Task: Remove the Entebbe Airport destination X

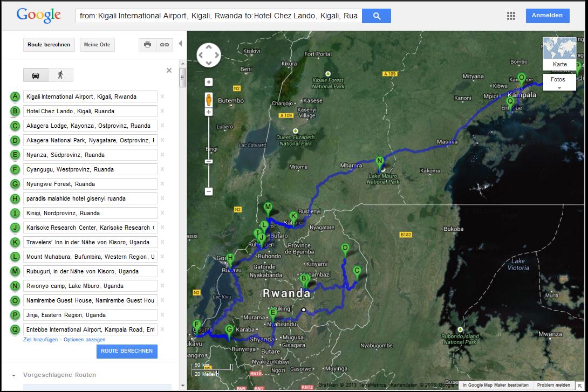Action: coord(162,329)
